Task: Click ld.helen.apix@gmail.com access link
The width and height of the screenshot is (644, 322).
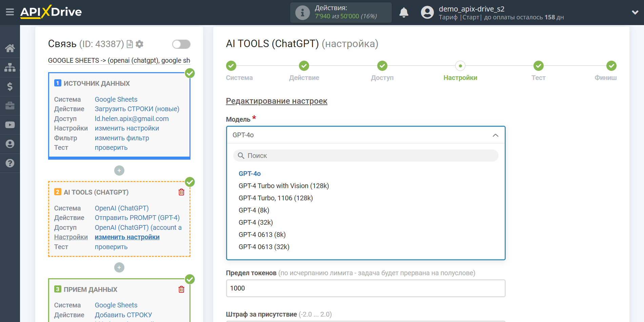Action: tap(132, 119)
